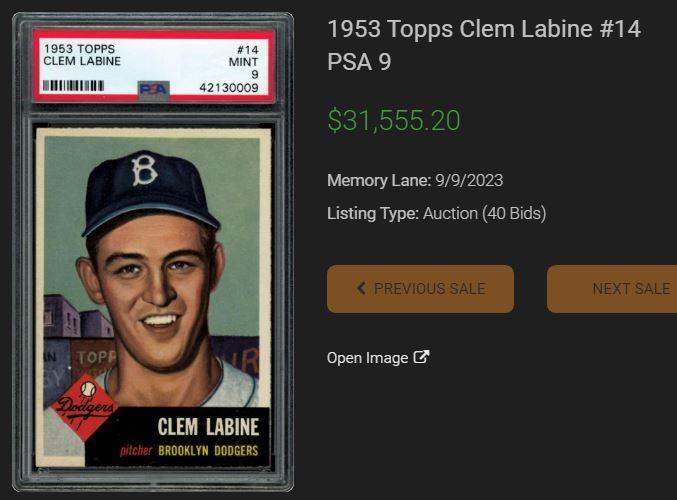677x500 pixels.
Task: Click the red Dodgers diamond logo on card
Action: click(x=84, y=405)
